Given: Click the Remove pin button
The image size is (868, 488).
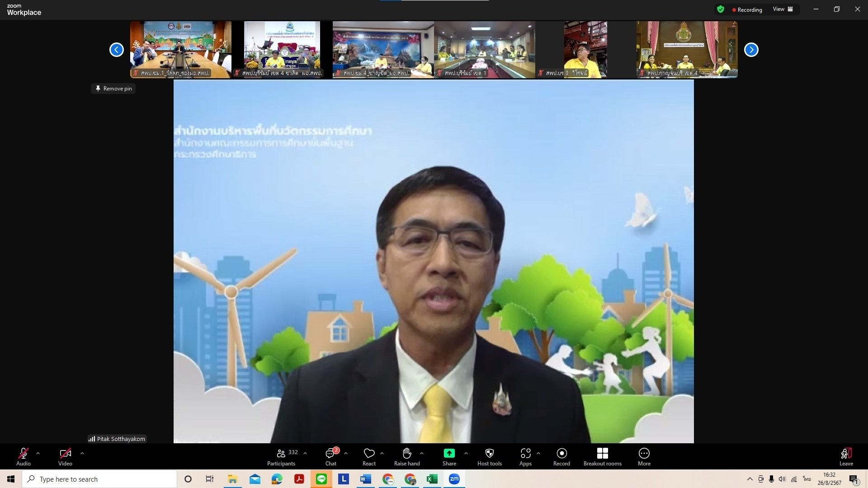Looking at the screenshot, I should coord(113,89).
